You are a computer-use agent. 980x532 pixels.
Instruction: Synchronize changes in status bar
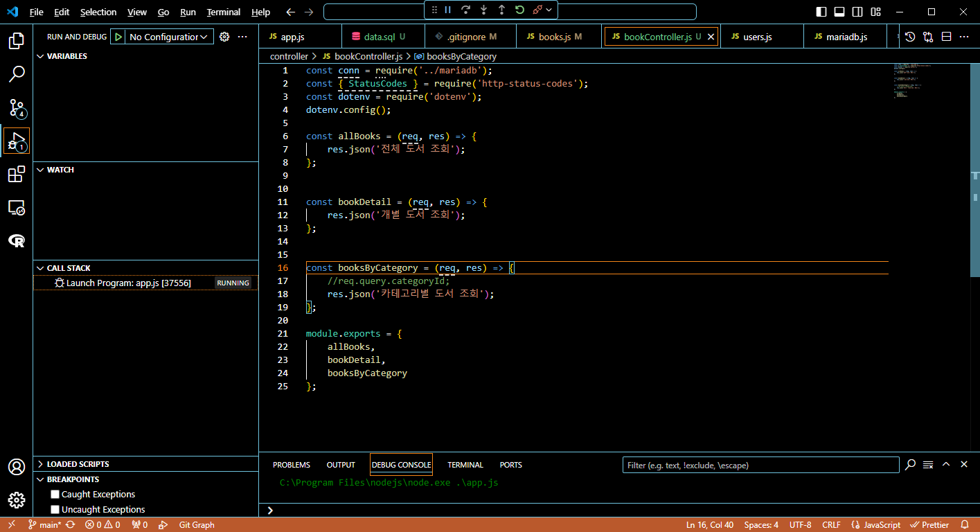coord(70,525)
